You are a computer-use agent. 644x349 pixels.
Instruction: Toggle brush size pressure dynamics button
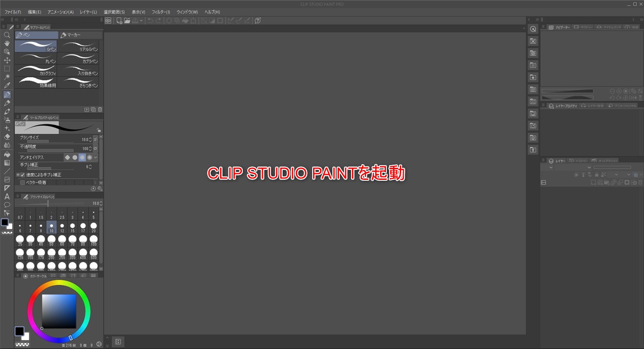(95, 140)
